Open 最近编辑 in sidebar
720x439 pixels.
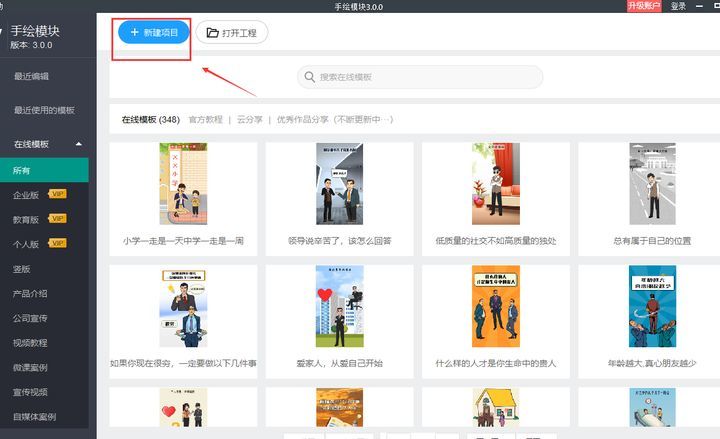[x=31, y=76]
